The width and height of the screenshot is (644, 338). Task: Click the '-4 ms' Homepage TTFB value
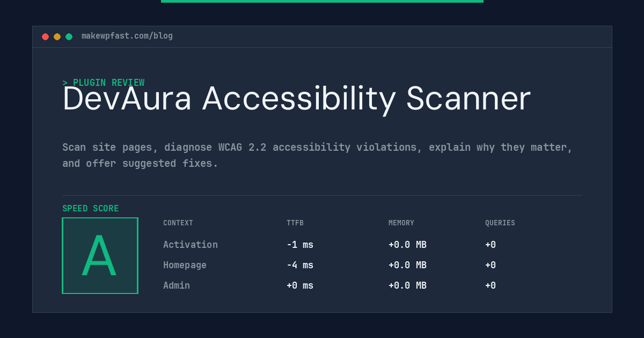tap(300, 265)
